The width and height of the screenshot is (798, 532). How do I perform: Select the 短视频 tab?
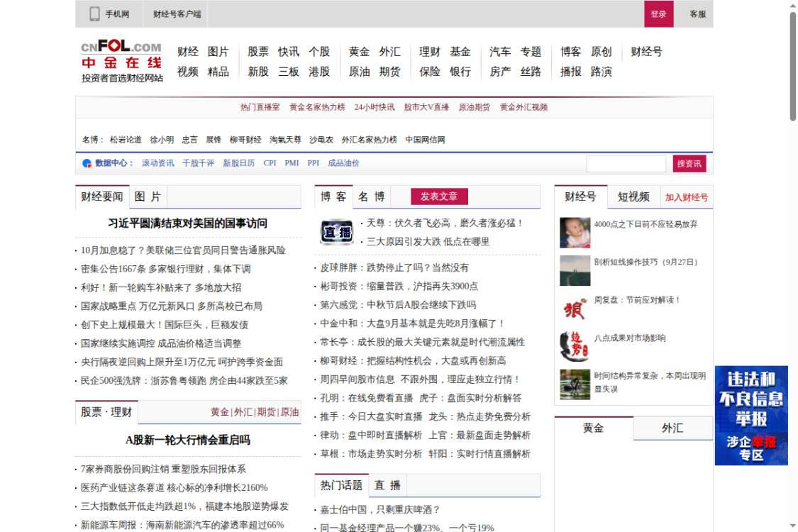pos(633,197)
